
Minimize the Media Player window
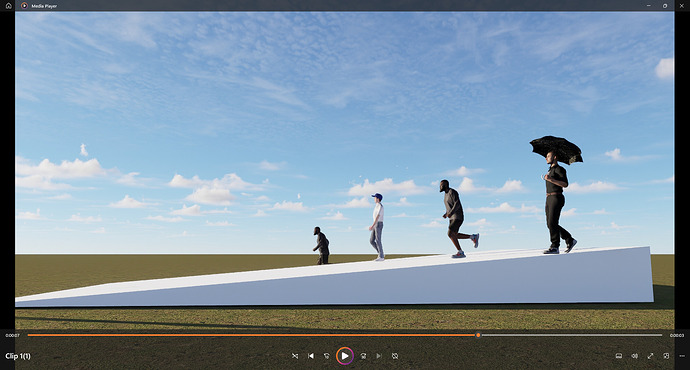click(649, 6)
